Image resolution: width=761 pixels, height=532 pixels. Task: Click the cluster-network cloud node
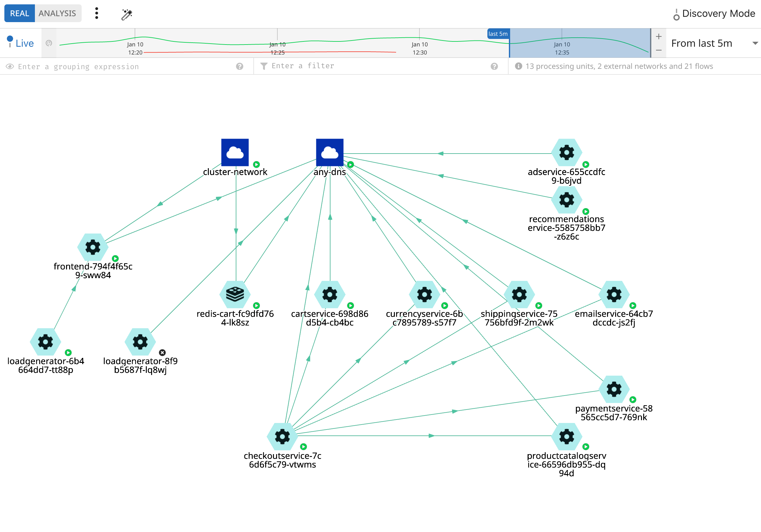tap(235, 152)
